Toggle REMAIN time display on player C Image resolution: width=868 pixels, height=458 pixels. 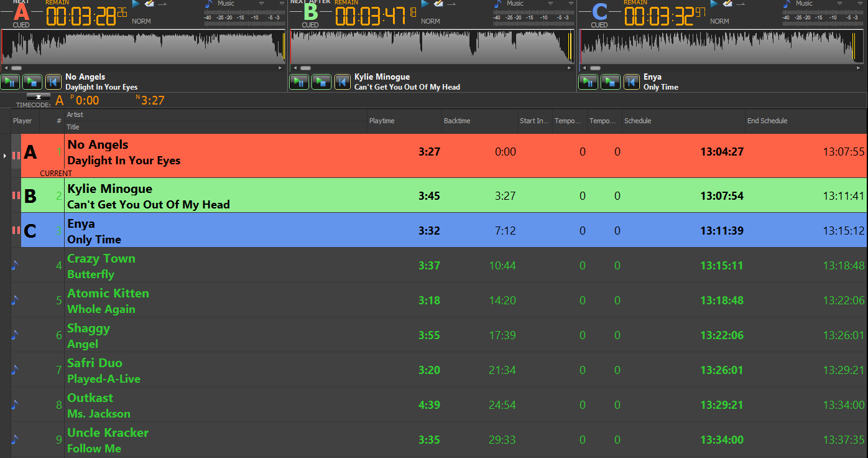pyautogui.click(x=635, y=2)
